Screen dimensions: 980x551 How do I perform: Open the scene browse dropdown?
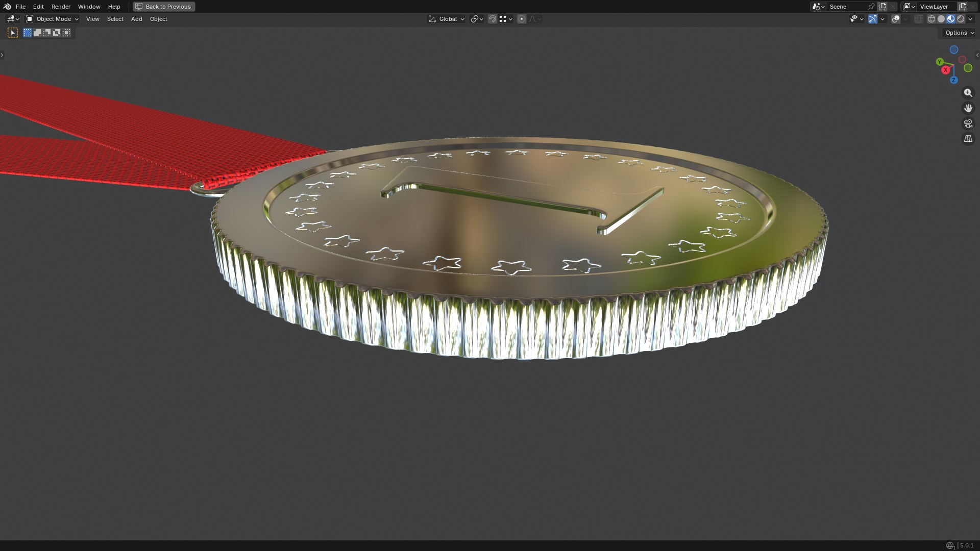tap(818, 7)
